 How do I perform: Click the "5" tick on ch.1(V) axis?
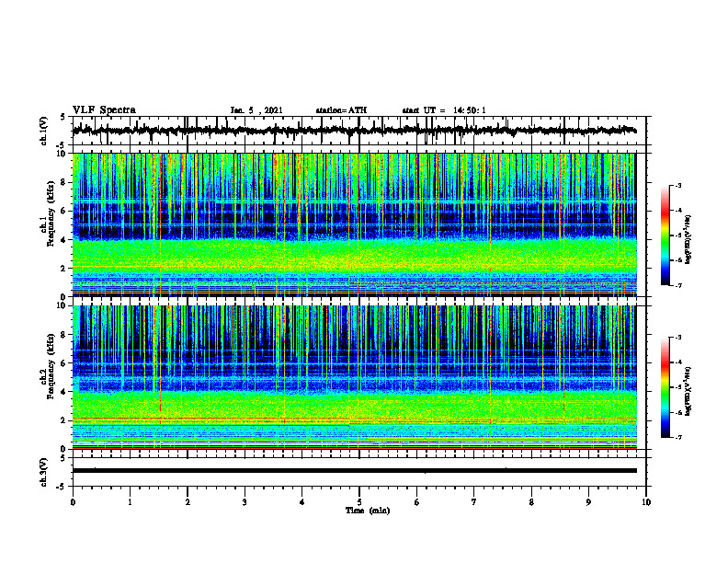point(63,117)
